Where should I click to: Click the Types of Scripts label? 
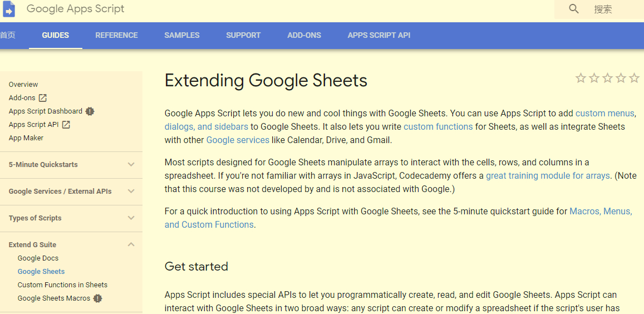coord(35,218)
